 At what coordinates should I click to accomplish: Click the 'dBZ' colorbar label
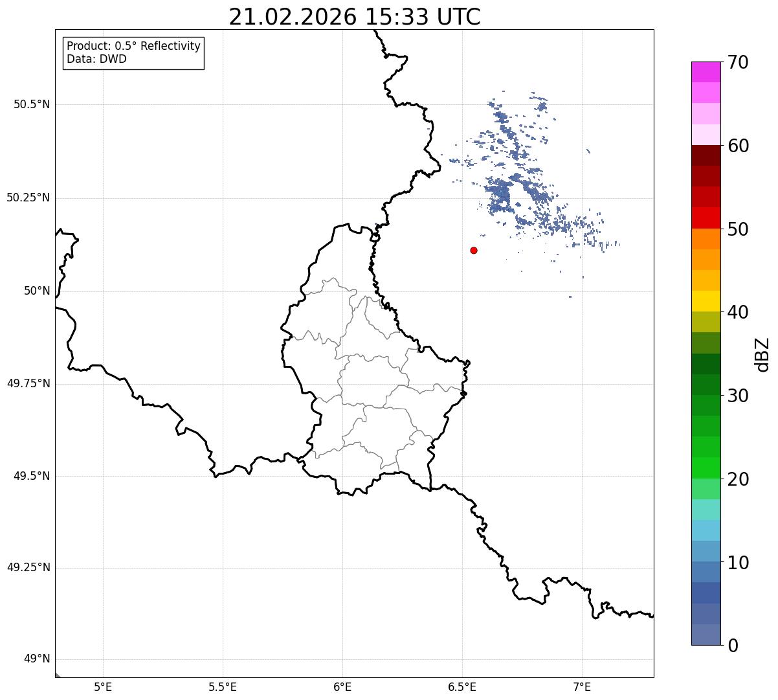[762, 354]
